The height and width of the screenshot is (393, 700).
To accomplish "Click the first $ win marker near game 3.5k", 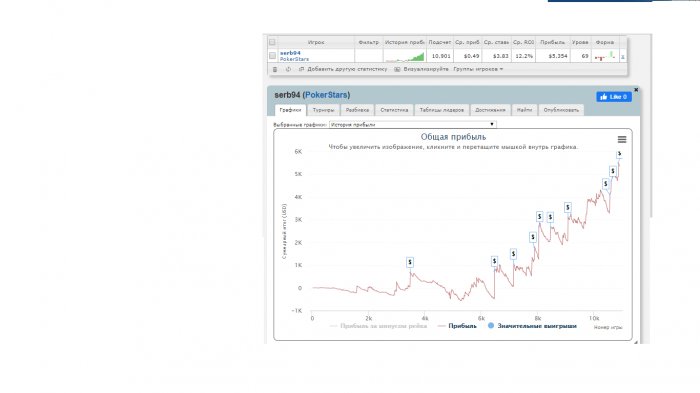I will coord(410,262).
